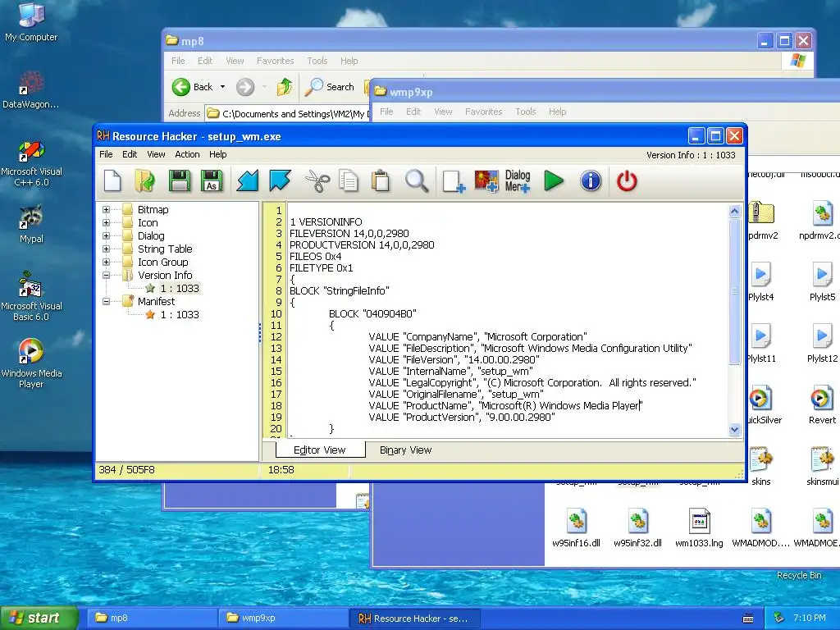Click the red power Exit icon

coord(627,180)
